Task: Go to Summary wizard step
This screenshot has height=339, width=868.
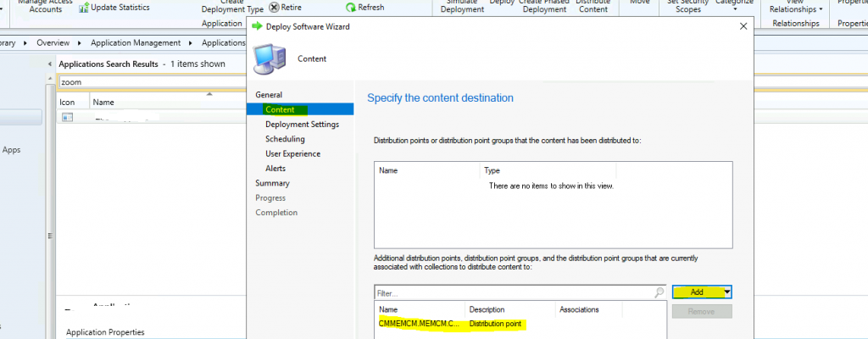Action: (x=272, y=183)
